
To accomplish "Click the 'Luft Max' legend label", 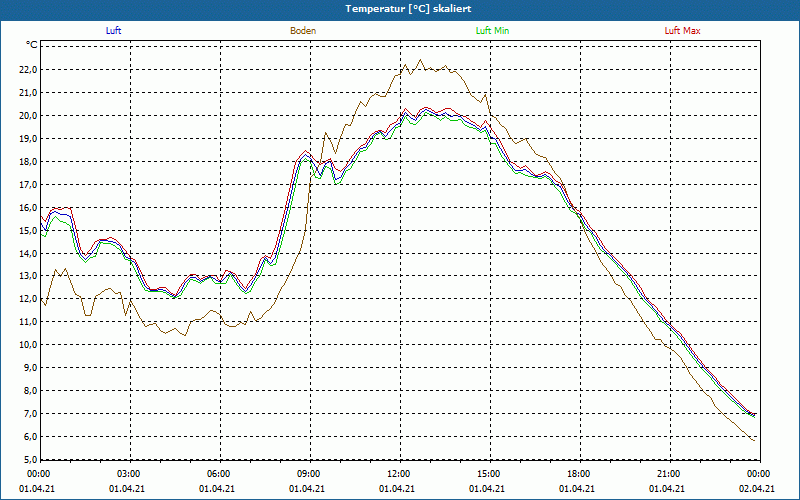I will pos(682,31).
